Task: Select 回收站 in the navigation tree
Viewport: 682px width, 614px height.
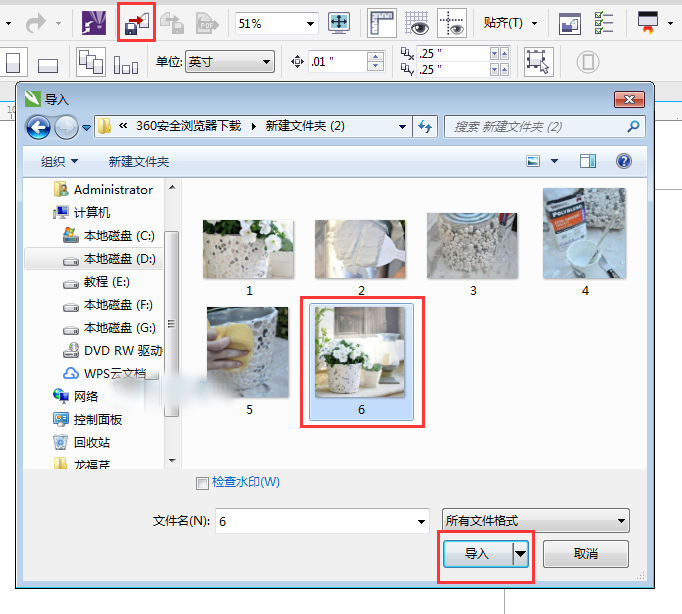Action: [82, 442]
